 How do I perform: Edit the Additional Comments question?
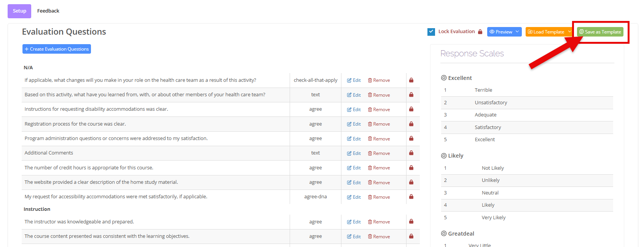354,153
